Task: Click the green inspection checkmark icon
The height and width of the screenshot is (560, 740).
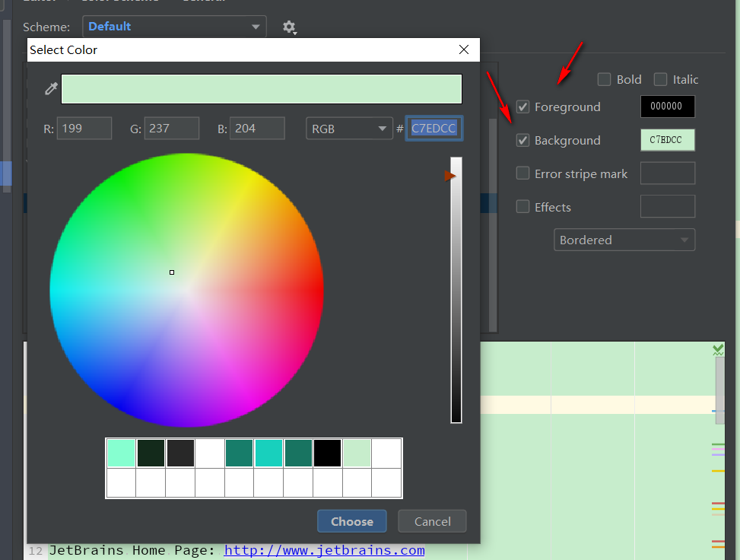Action: (x=718, y=350)
